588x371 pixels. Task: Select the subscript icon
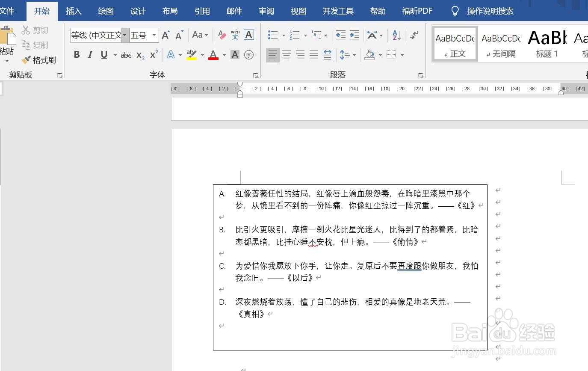pyautogui.click(x=139, y=55)
